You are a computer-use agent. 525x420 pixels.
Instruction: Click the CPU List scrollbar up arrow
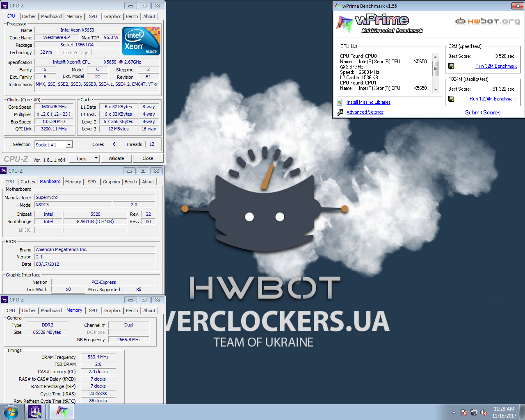click(436, 56)
